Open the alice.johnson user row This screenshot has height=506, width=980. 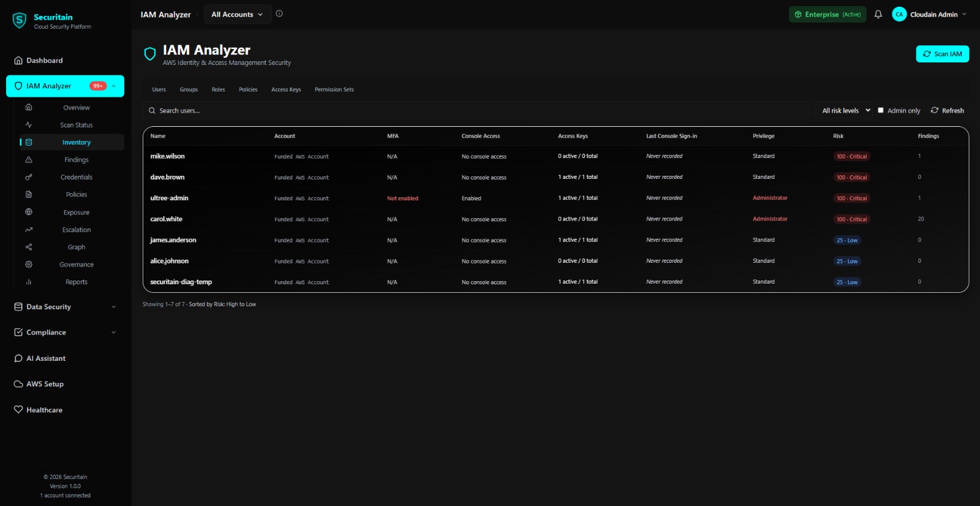[x=556, y=261]
